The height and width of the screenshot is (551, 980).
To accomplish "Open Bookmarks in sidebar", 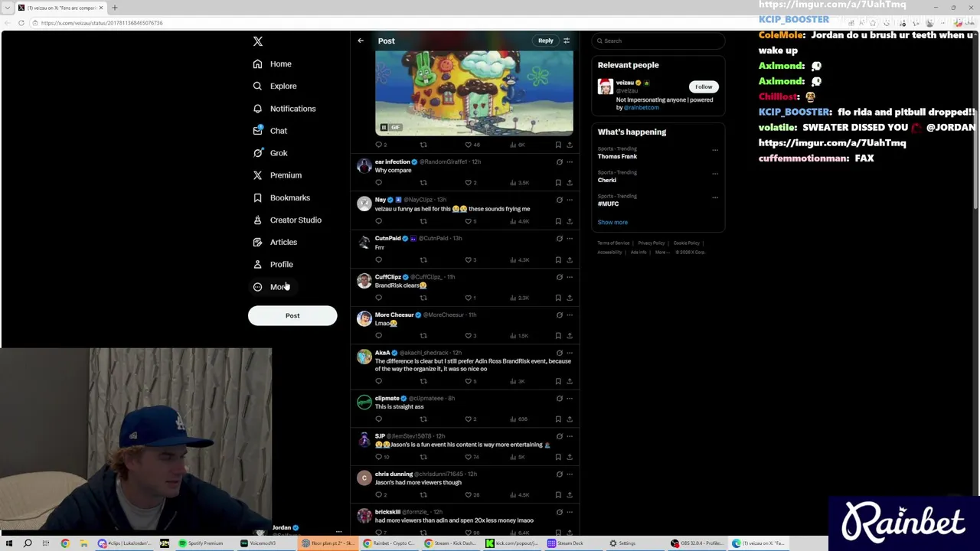I will [282, 197].
